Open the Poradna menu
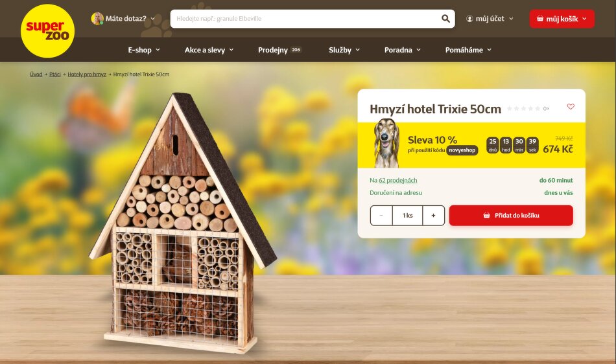This screenshot has height=364, width=616. click(402, 50)
